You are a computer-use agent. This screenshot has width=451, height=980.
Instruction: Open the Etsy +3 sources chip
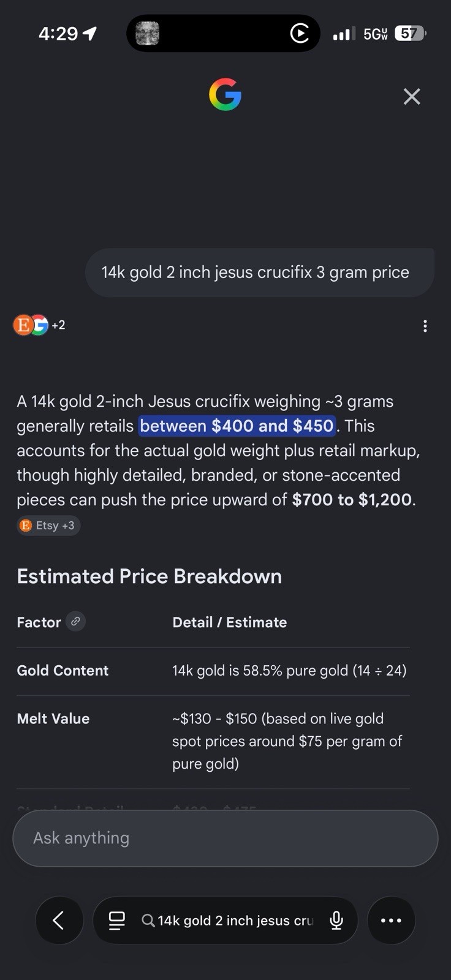48,526
